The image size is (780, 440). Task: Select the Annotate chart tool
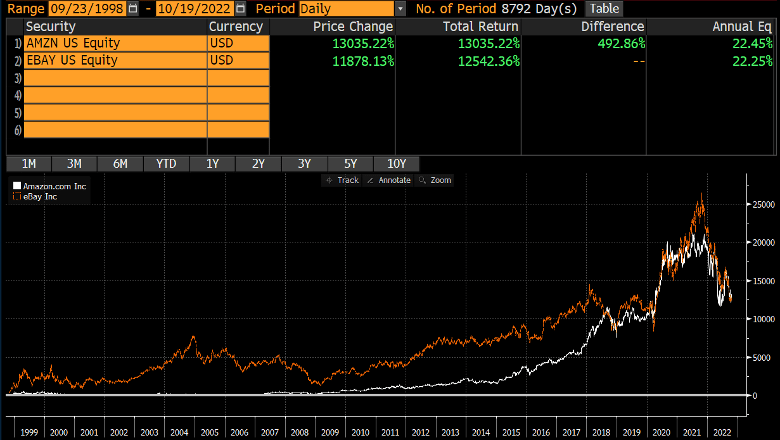(x=391, y=180)
